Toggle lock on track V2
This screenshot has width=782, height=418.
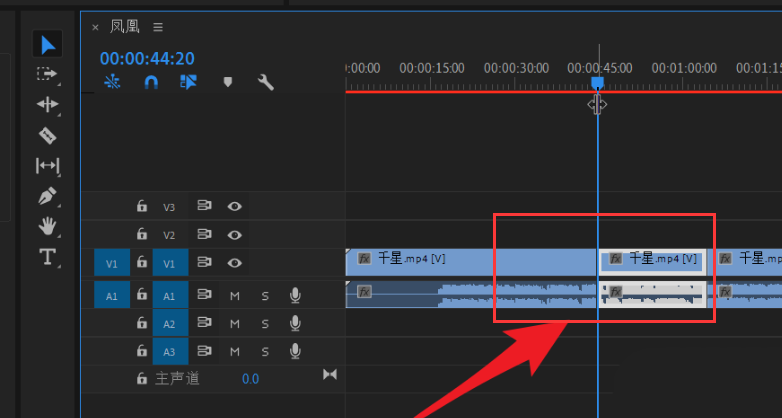click(142, 234)
